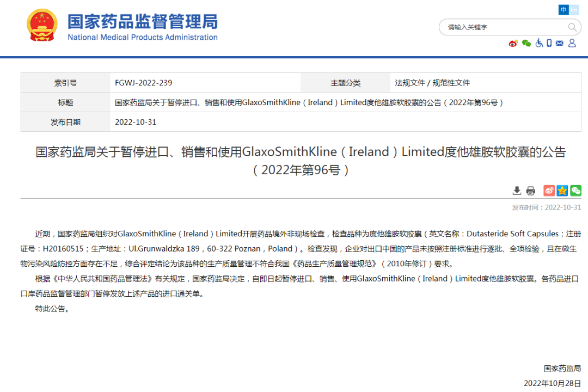588x392 pixels.
Task: Click the 标题 label cell
Action: click(x=66, y=102)
